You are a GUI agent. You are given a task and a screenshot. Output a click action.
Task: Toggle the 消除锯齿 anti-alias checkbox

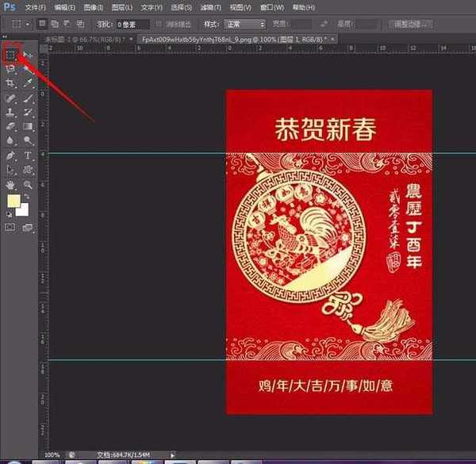point(159,25)
